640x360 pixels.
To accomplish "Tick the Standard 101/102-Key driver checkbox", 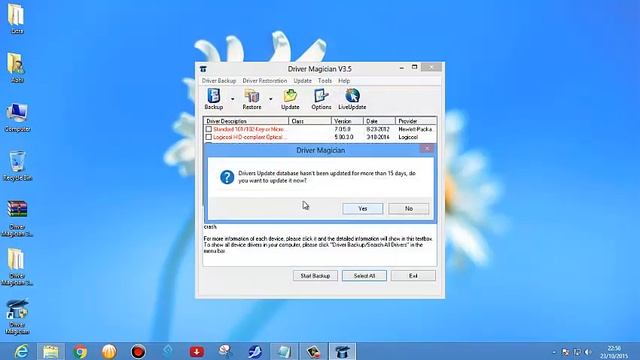I will (x=209, y=129).
